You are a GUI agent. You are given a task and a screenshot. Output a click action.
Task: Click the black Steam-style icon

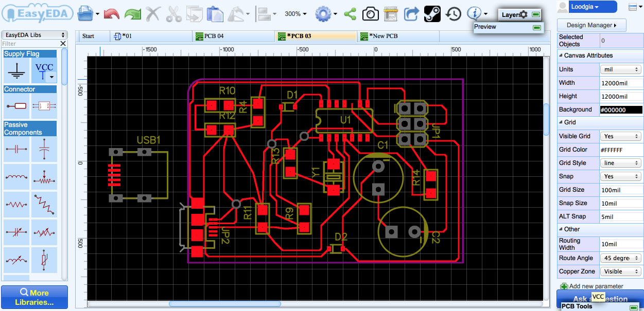pos(432,14)
